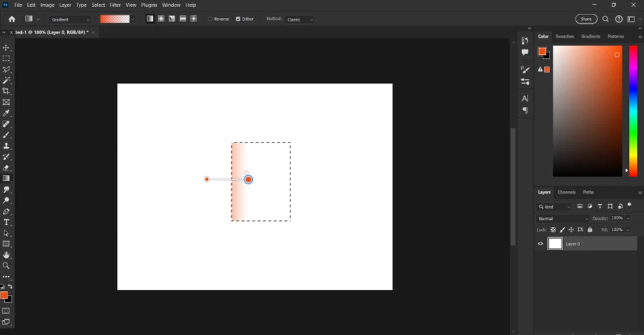Open the Normal blend mode dropdown
Screen dimensions: 644x335
pyautogui.click(x=562, y=219)
